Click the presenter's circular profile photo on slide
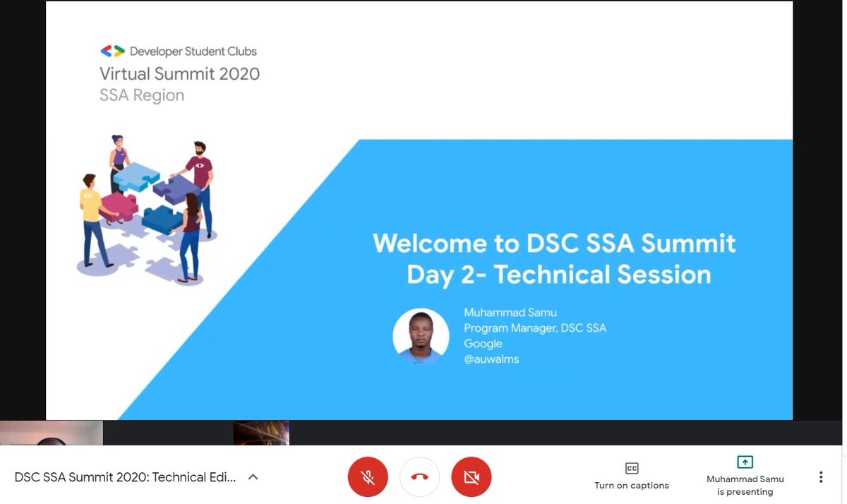847x504 pixels. [421, 336]
